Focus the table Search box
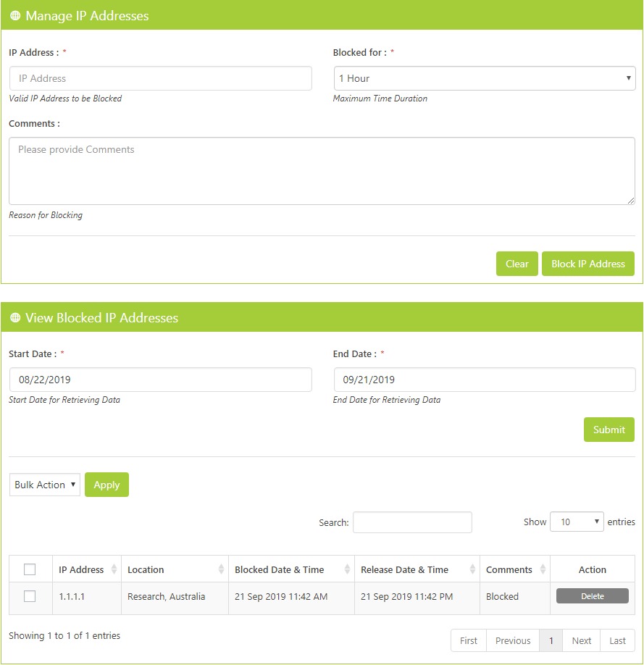The height and width of the screenshot is (665, 644). point(412,522)
